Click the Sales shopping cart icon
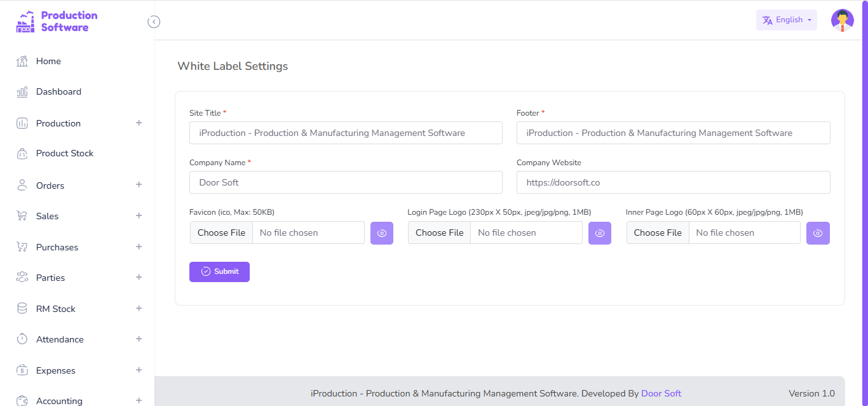 [x=22, y=216]
